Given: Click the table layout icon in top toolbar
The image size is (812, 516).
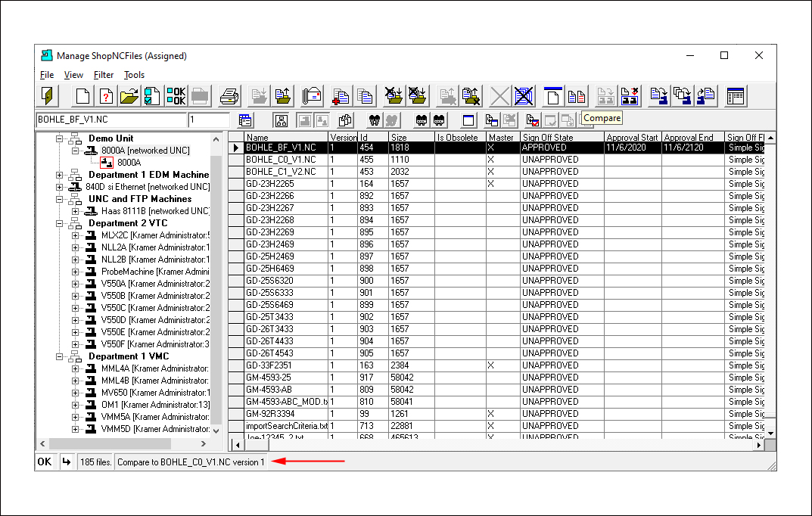Looking at the screenshot, I should coord(736,96).
